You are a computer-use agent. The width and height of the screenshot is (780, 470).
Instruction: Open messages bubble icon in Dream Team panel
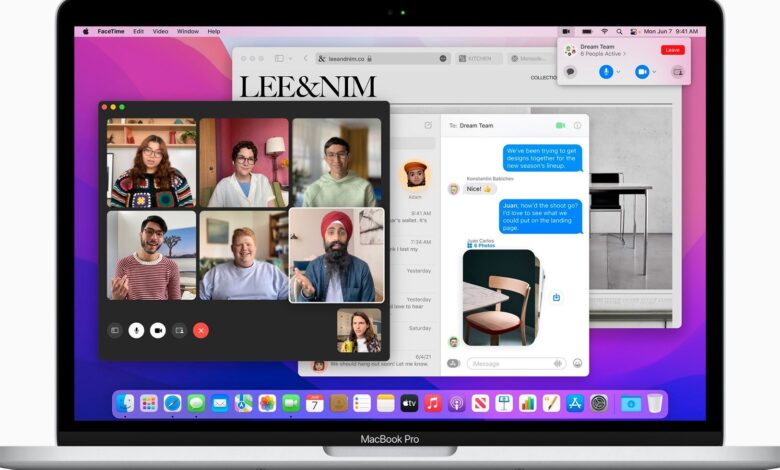pos(571,72)
